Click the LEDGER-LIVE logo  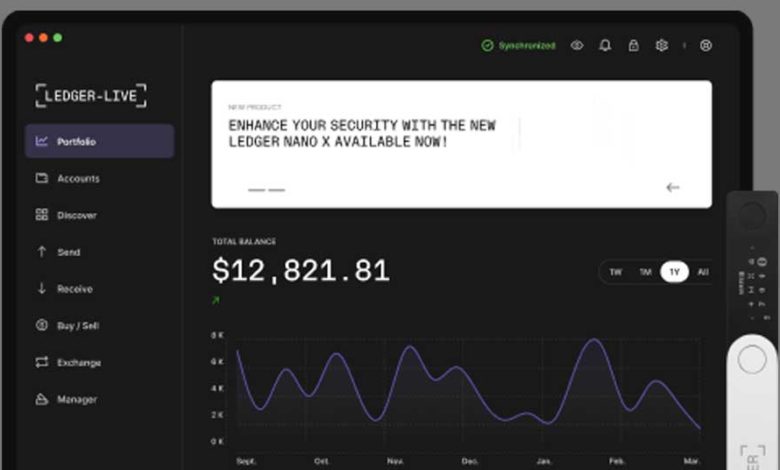tap(91, 95)
